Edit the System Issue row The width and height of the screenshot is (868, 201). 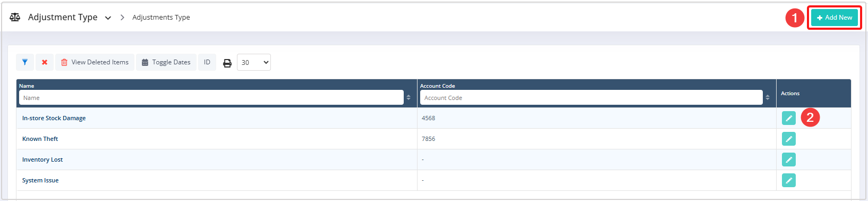pyautogui.click(x=789, y=180)
